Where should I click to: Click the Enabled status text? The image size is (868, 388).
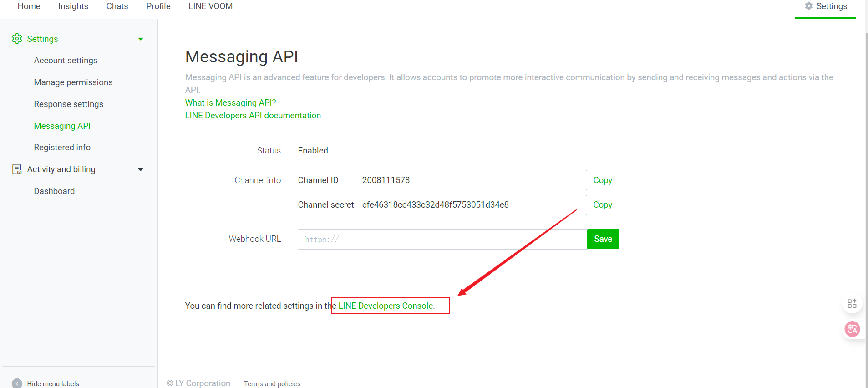pyautogui.click(x=313, y=151)
